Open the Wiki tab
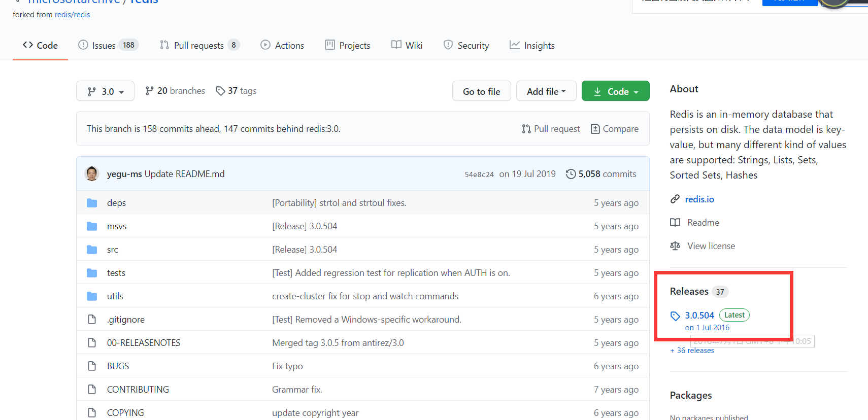 click(407, 45)
